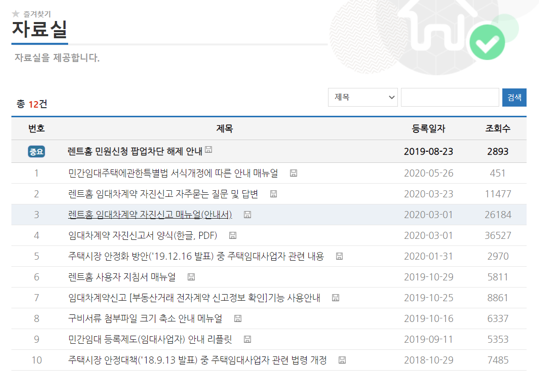Click the date 2020-01-31
The image size is (539, 381).
tap(428, 256)
